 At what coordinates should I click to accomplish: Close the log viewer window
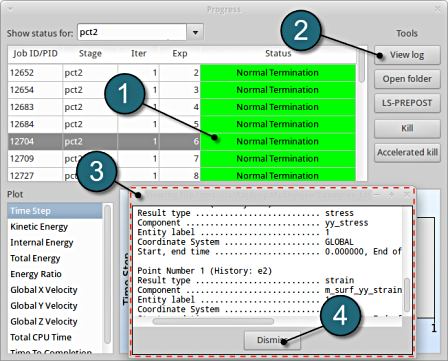[x=406, y=195]
